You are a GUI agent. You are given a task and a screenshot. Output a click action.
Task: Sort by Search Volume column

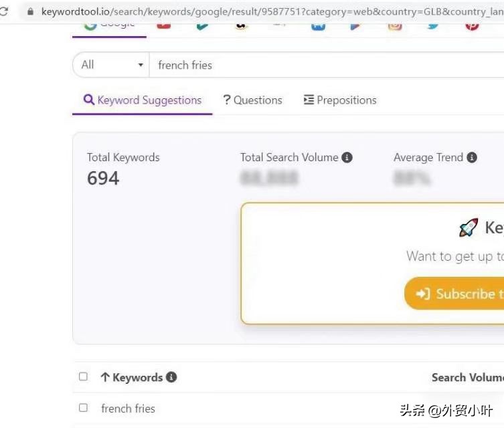pyautogui.click(x=467, y=377)
